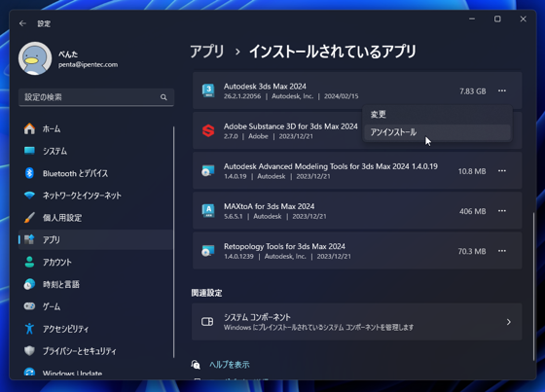Click the main content vertical scrollbar
Viewport: 545px width, 392px height.
[x=533, y=286]
